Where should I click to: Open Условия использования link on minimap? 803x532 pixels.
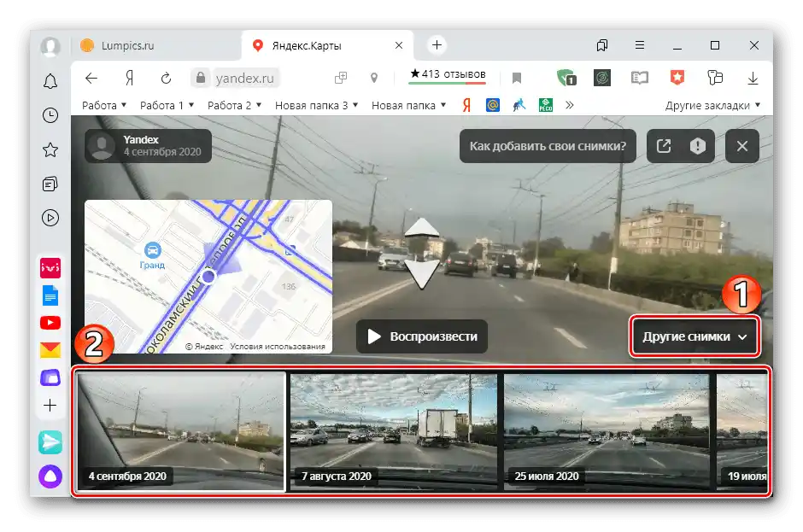point(278,347)
